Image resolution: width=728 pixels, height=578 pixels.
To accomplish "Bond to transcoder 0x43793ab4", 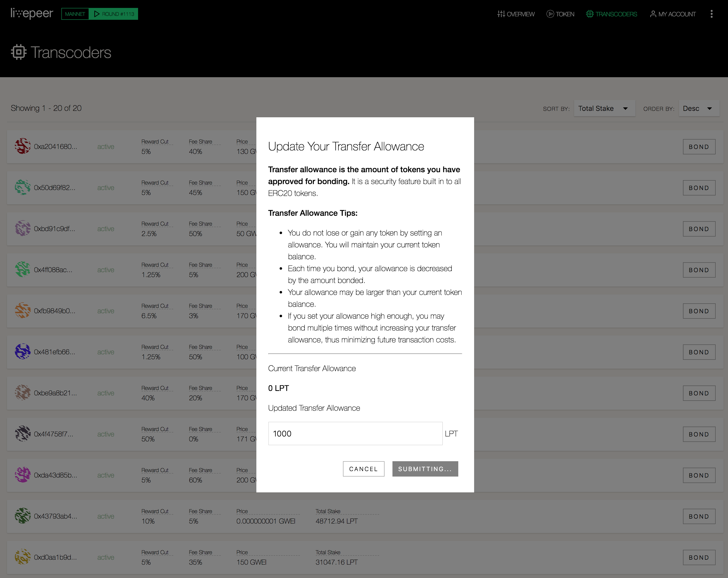I will click(699, 516).
